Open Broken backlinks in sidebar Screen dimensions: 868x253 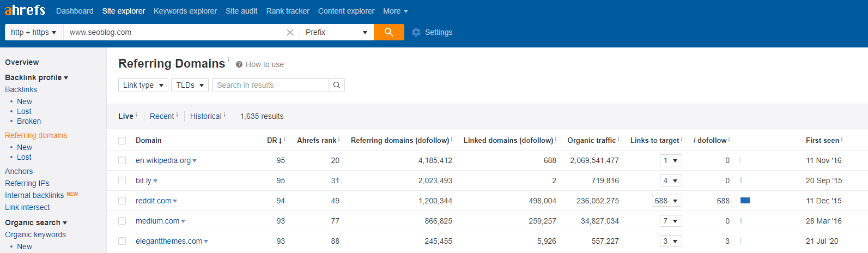[x=29, y=121]
